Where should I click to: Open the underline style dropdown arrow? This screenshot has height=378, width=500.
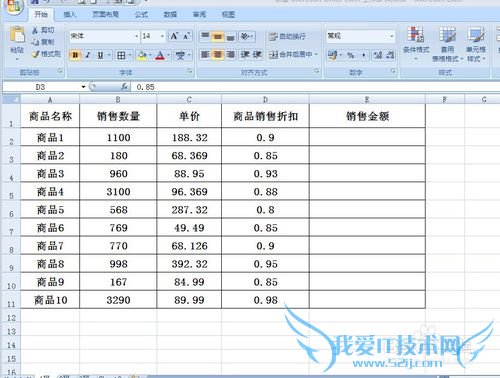pos(109,55)
